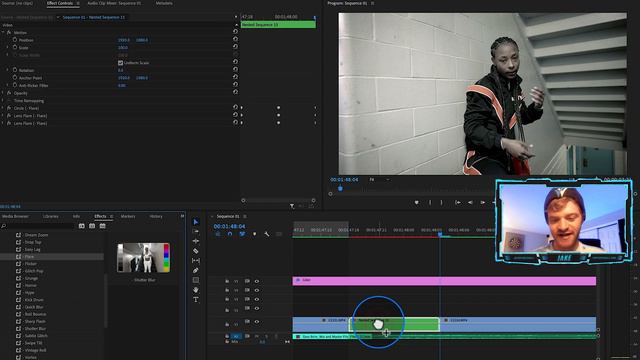Reset the Position parameter
Viewport: 640px width, 360px height.
point(236,39)
